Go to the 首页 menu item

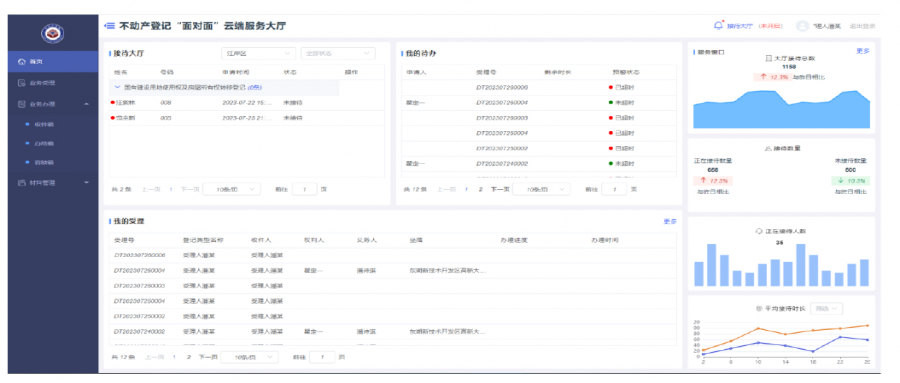point(53,61)
